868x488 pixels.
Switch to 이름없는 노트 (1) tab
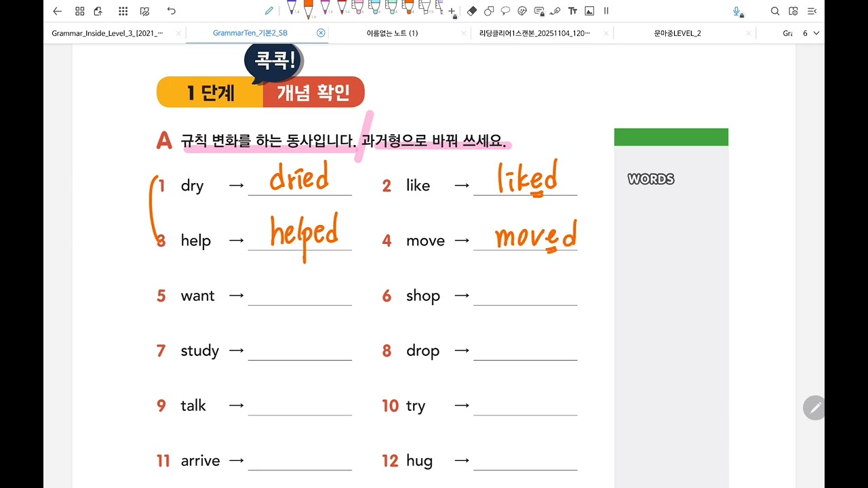click(392, 33)
